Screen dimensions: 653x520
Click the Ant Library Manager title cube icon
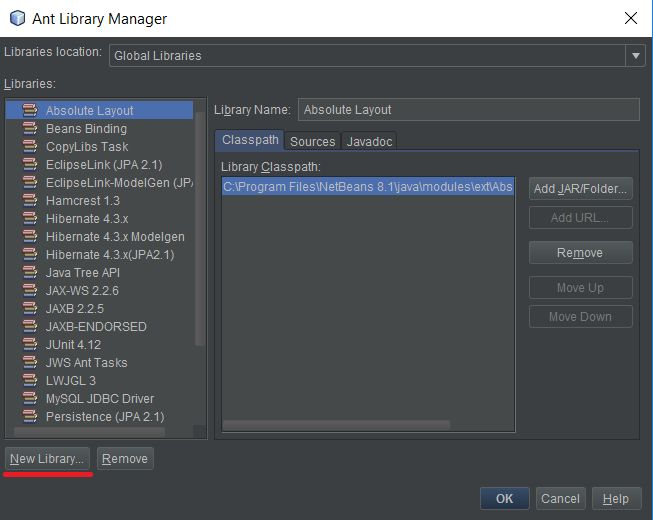coord(17,18)
